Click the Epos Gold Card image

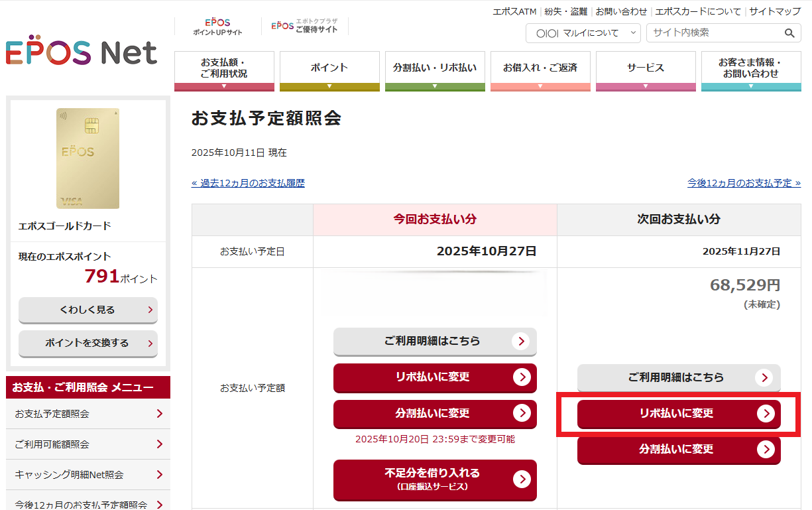tap(87, 159)
